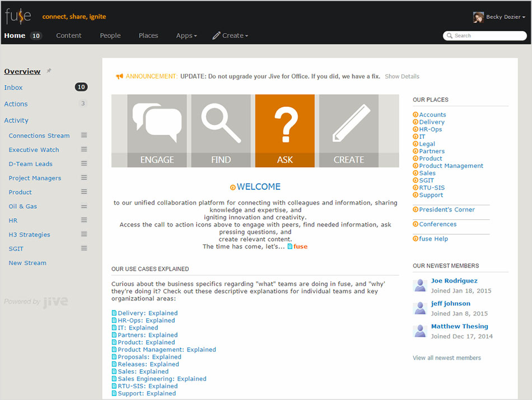Viewport: 532px width, 400px height.
Task: Open the Delivery place
Action: (x=432, y=122)
